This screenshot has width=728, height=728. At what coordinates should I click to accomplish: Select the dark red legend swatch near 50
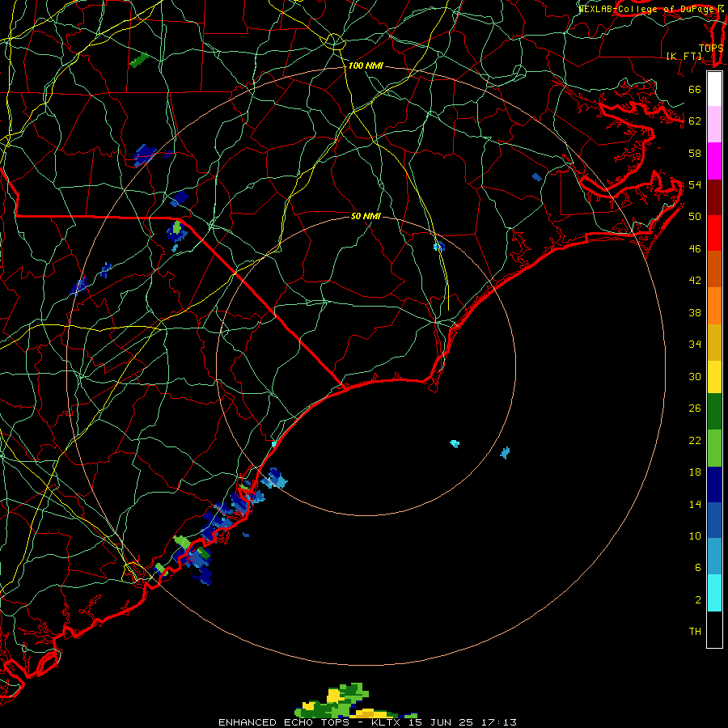714,197
